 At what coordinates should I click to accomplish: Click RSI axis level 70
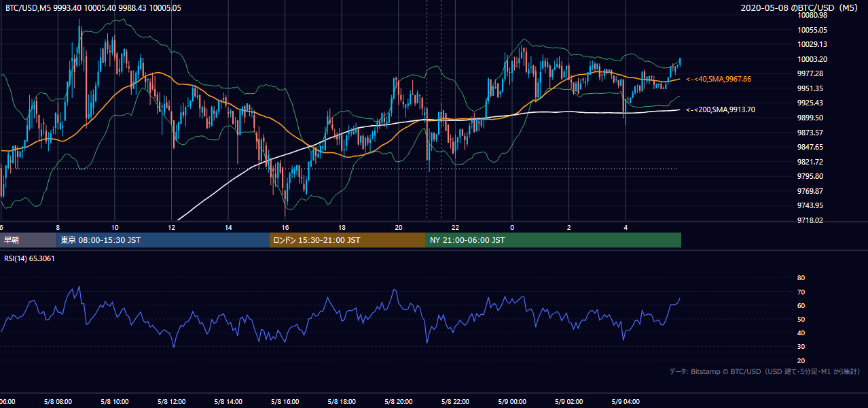(801, 292)
